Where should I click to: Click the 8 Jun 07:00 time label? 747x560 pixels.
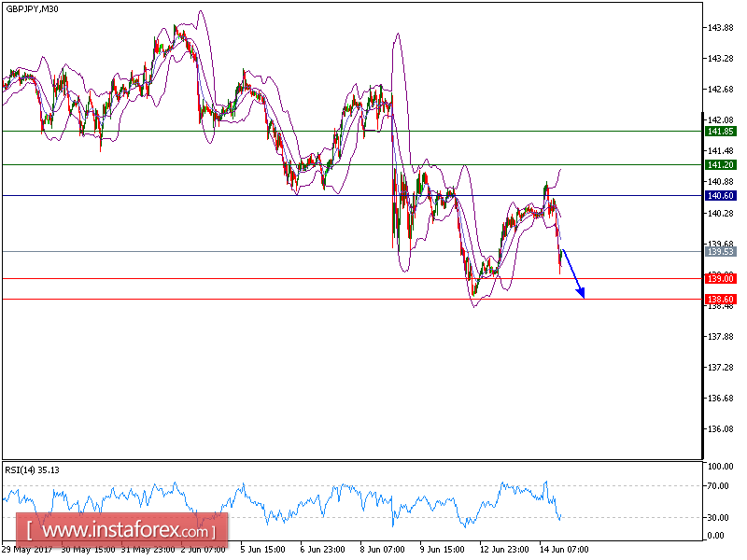[382, 549]
